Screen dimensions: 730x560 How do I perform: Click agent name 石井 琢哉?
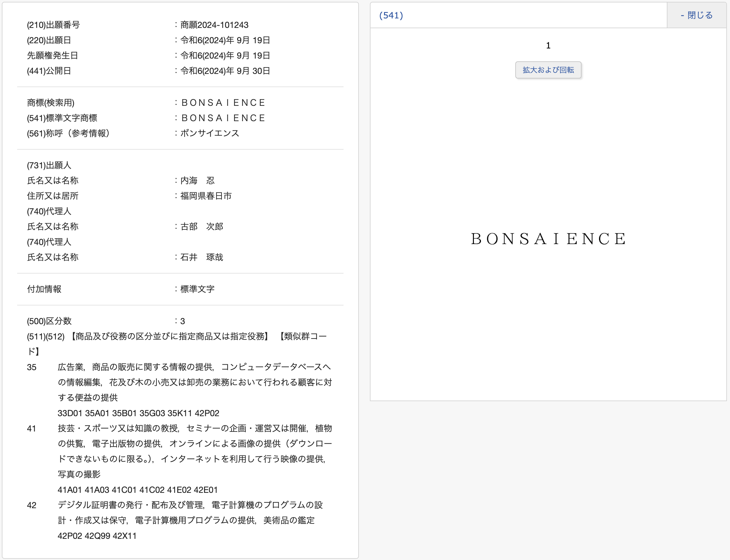click(x=202, y=257)
